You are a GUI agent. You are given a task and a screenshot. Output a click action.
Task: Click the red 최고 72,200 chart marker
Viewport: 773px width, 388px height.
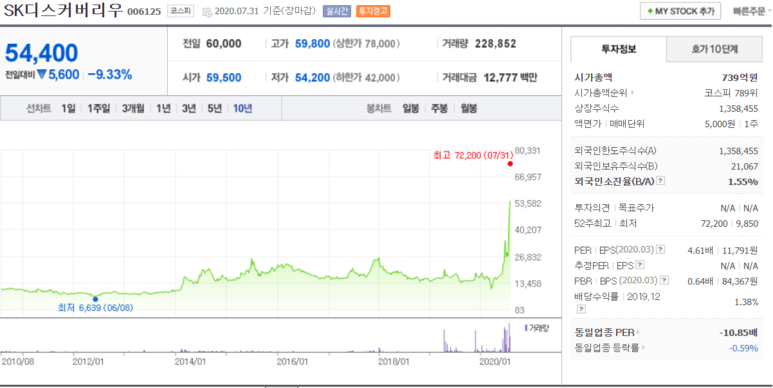click(510, 164)
